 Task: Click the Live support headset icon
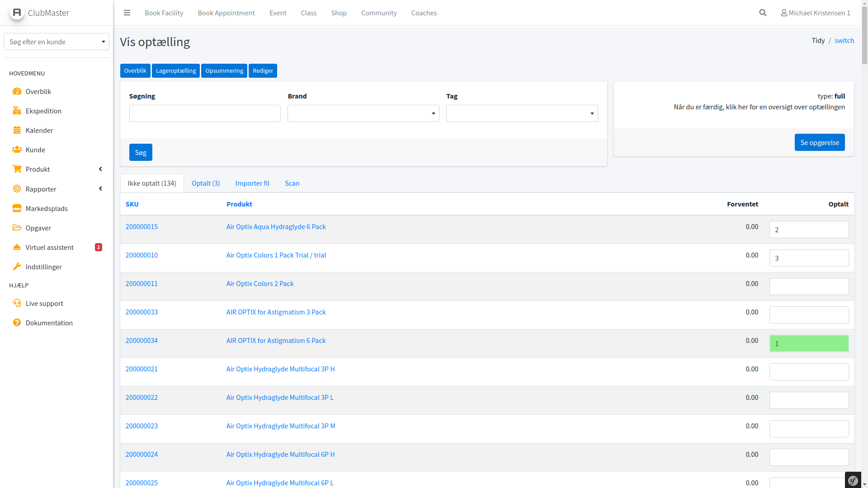coord(17,303)
